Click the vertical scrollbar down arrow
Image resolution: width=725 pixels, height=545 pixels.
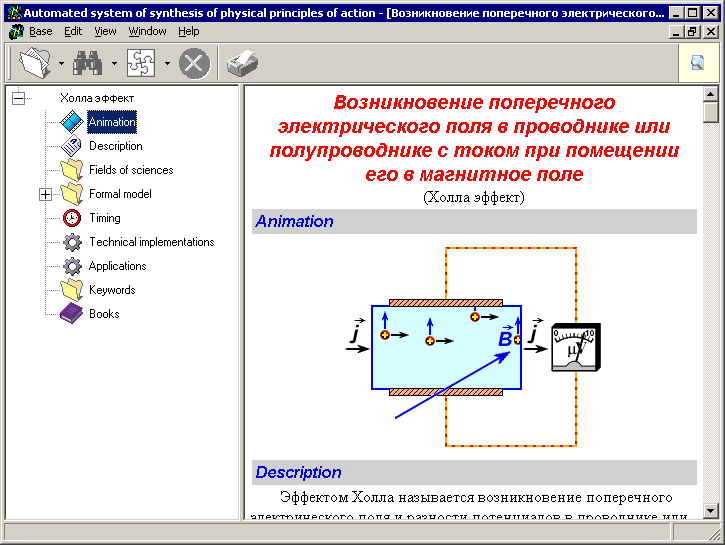(x=711, y=511)
